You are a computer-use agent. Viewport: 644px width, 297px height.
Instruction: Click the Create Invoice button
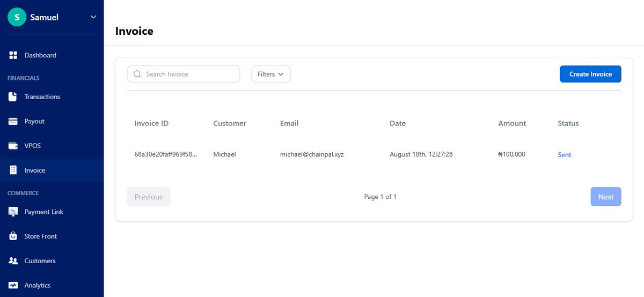point(590,74)
